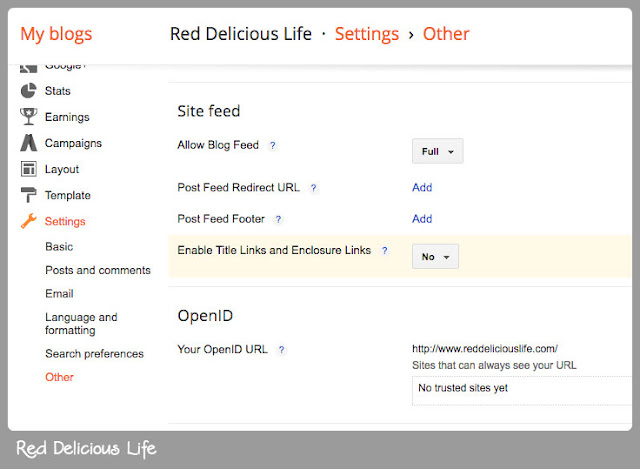Open help for Your OpenID URL

[282, 350]
